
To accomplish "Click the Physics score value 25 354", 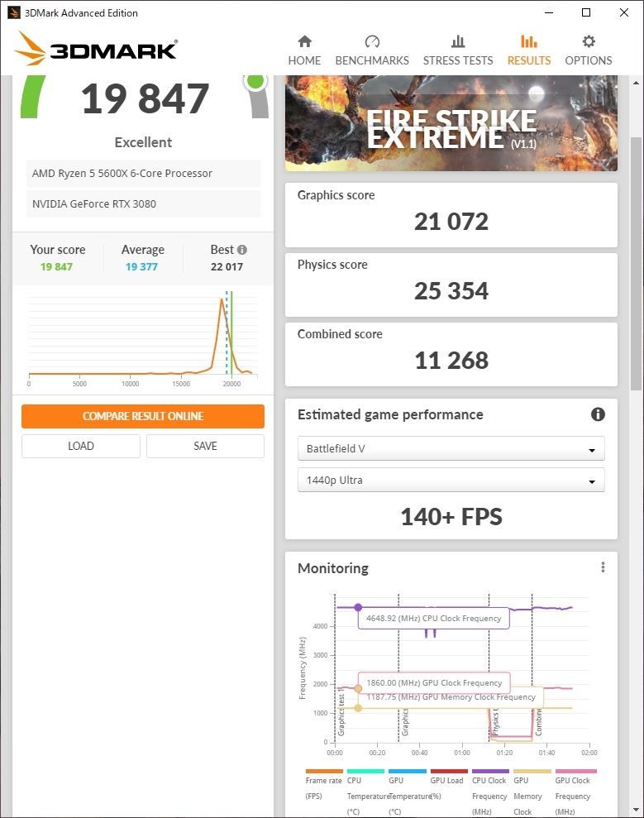I will (x=451, y=291).
